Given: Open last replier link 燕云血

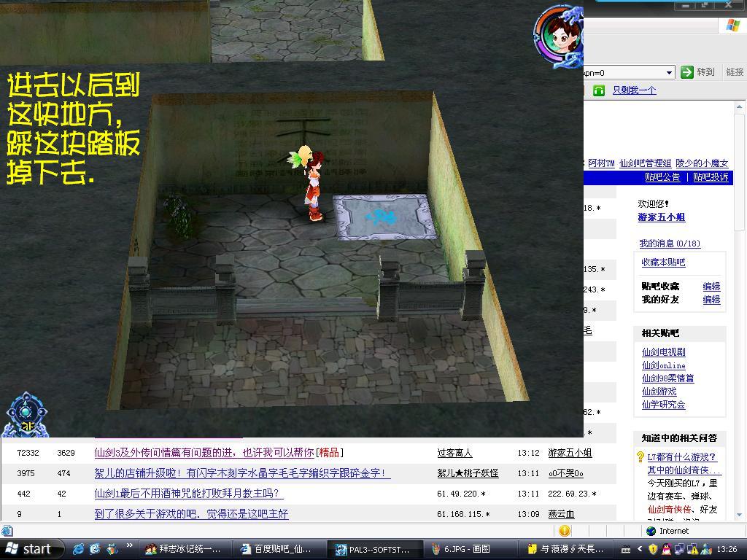Looking at the screenshot, I should pos(561,514).
